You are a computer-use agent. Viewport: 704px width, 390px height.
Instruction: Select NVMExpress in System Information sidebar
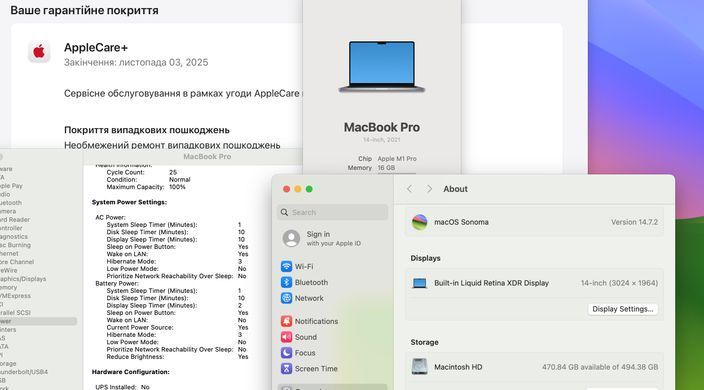coord(15,296)
